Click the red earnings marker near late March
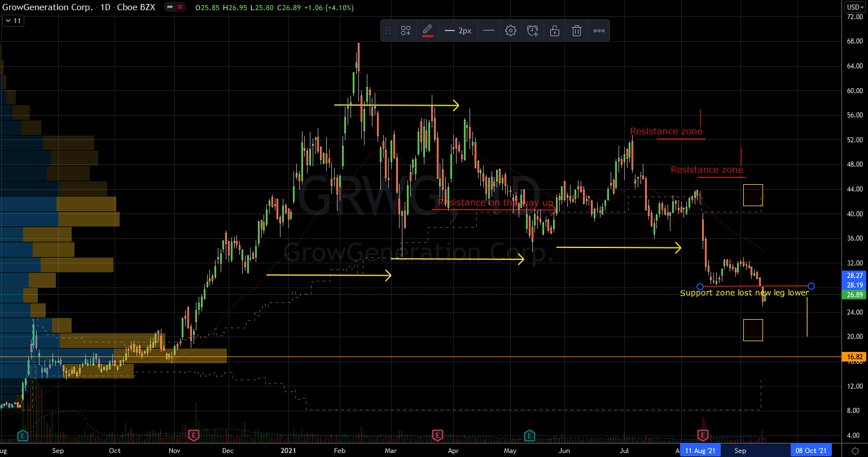The width and height of the screenshot is (868, 457). pos(437,435)
